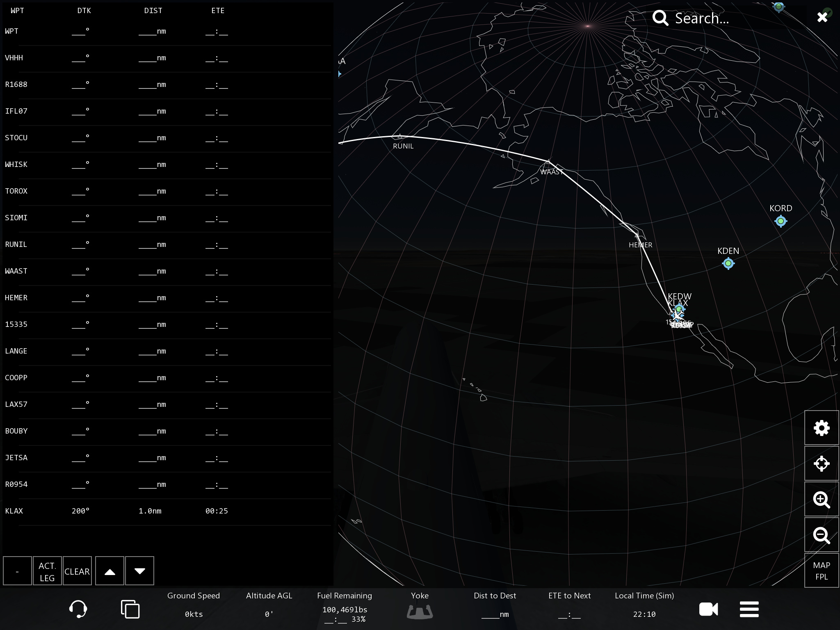
Task: Open the hamburger main menu
Action: (x=749, y=609)
